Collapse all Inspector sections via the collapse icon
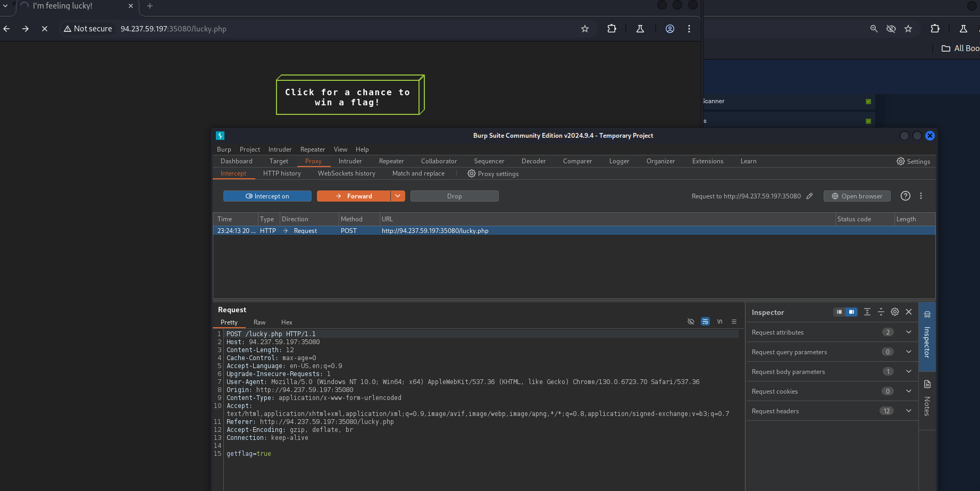 [x=881, y=312]
